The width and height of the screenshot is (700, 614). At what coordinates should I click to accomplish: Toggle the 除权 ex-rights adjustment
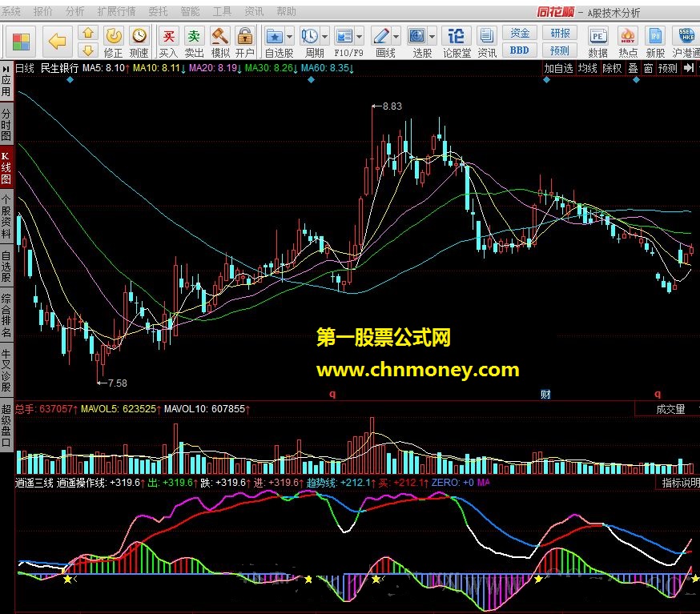612,68
